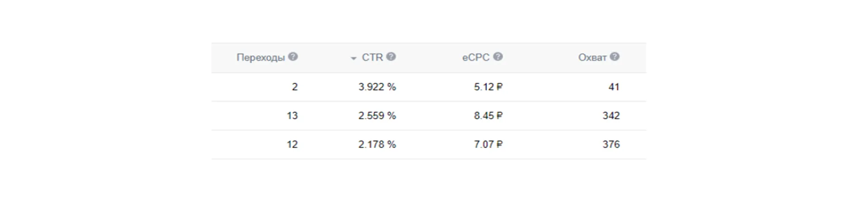Sort by Охват column header
The height and width of the screenshot is (203, 868).
point(592,57)
